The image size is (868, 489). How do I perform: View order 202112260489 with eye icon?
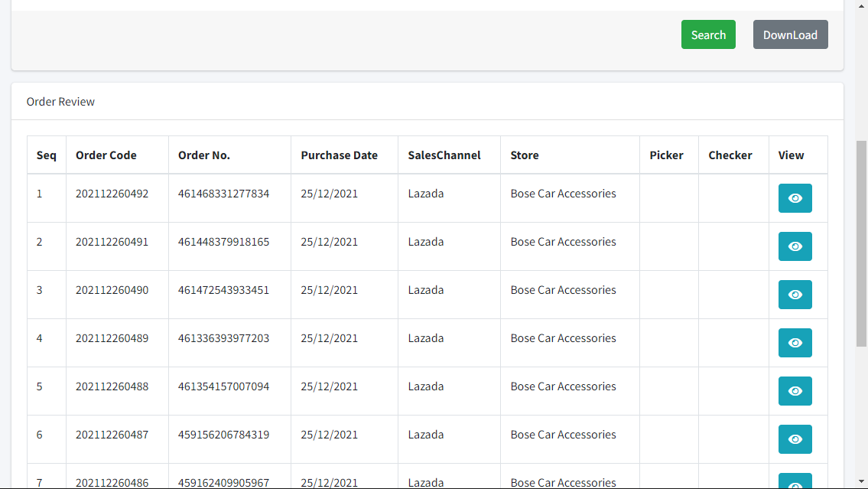point(795,343)
